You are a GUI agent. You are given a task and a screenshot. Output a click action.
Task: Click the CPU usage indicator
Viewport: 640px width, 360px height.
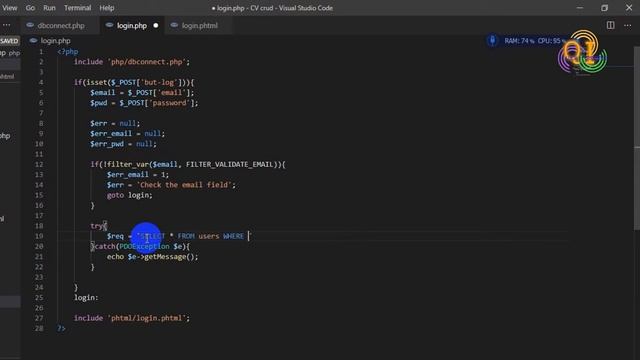tap(551, 41)
